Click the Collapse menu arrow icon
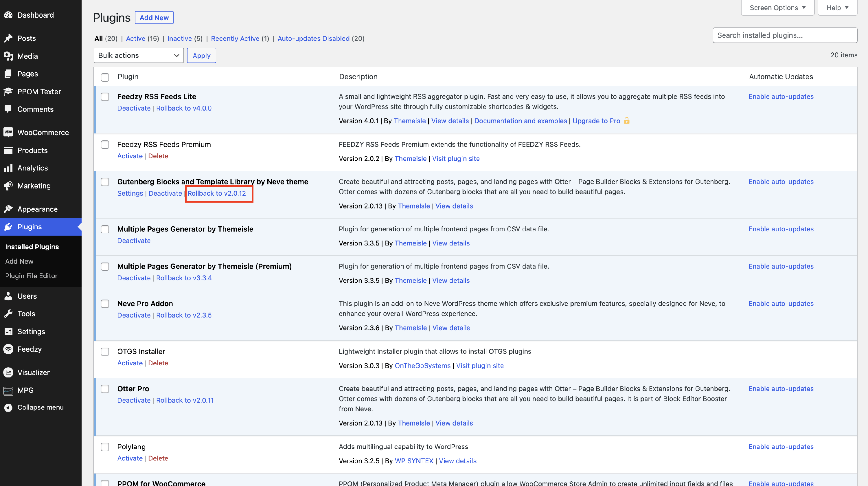868x486 pixels. 8,407
